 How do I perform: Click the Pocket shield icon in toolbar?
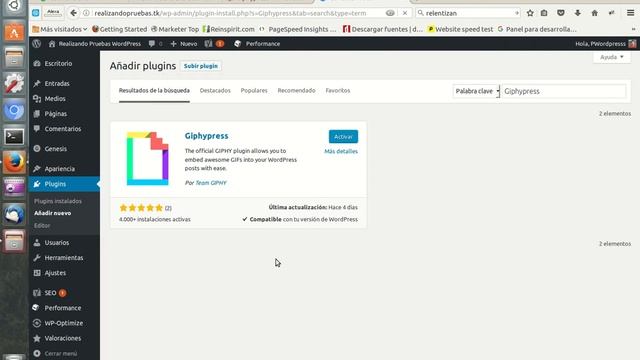(561, 13)
